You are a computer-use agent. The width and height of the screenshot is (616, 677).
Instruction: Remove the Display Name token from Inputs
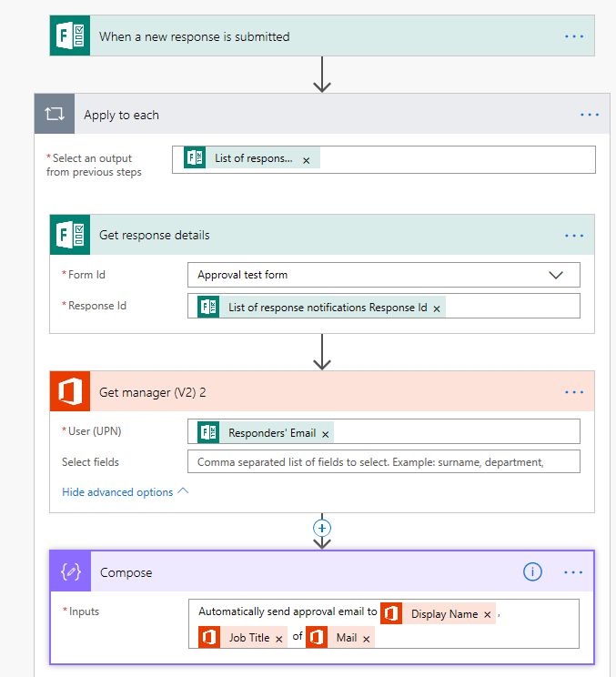[x=488, y=615]
